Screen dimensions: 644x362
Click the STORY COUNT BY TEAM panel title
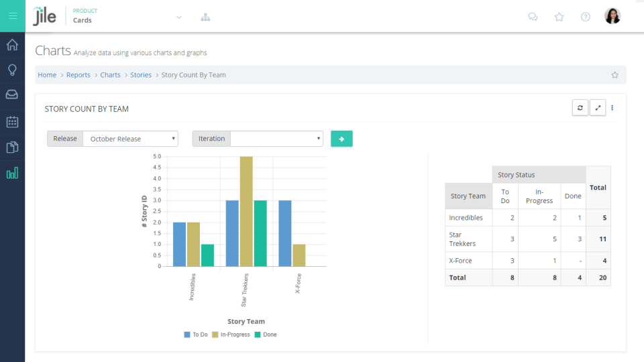(x=87, y=109)
